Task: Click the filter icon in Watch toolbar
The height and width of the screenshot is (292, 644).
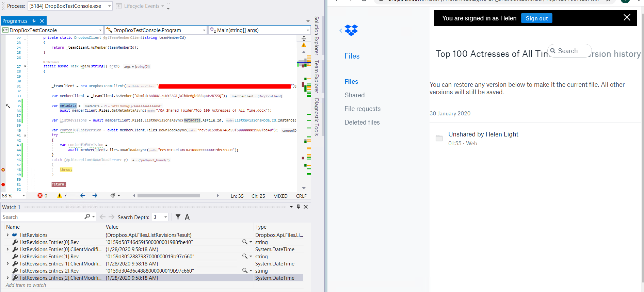Action: pos(178,217)
